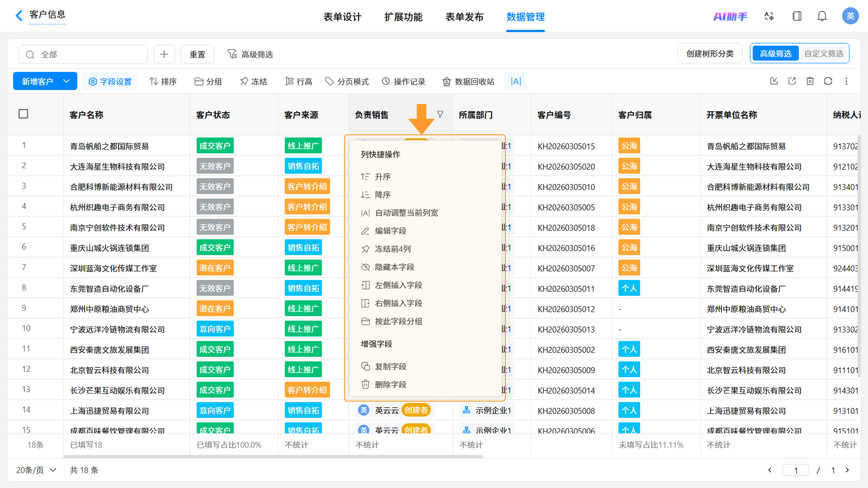Click the export icon in table toolbar
The width and height of the screenshot is (868, 488).
(792, 81)
